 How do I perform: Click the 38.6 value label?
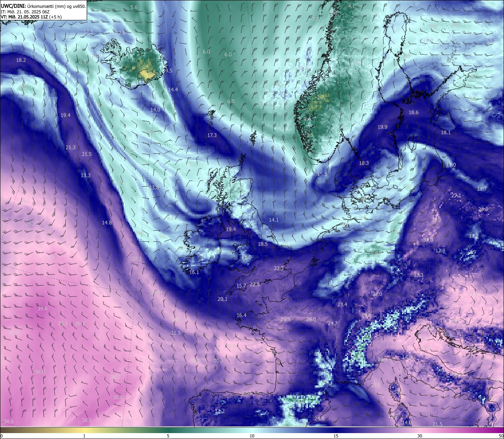click(x=9, y=422)
